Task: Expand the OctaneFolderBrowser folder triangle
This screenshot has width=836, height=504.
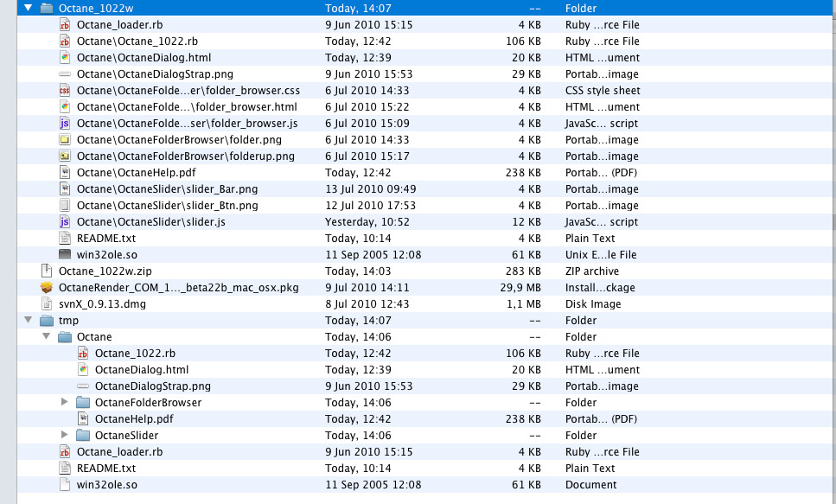Action: (65, 402)
